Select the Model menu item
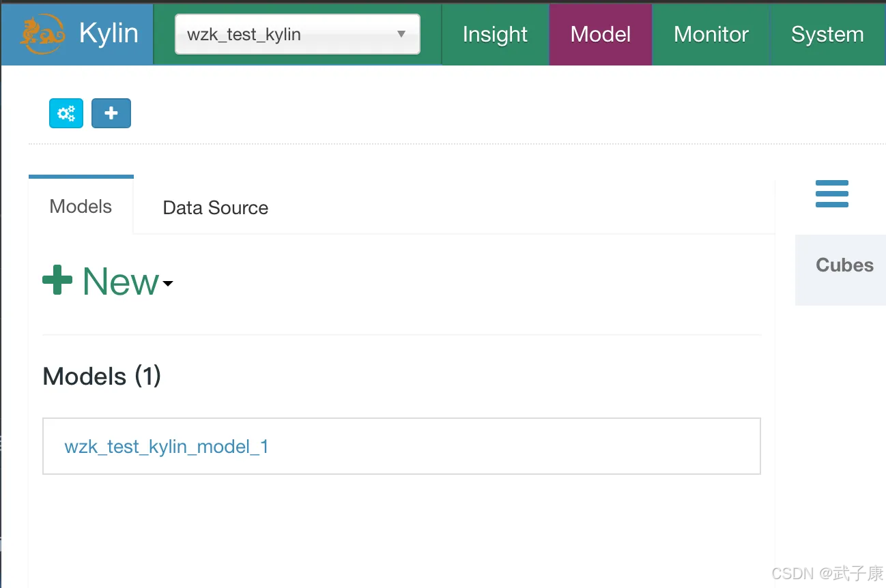886x588 pixels. 601,35
